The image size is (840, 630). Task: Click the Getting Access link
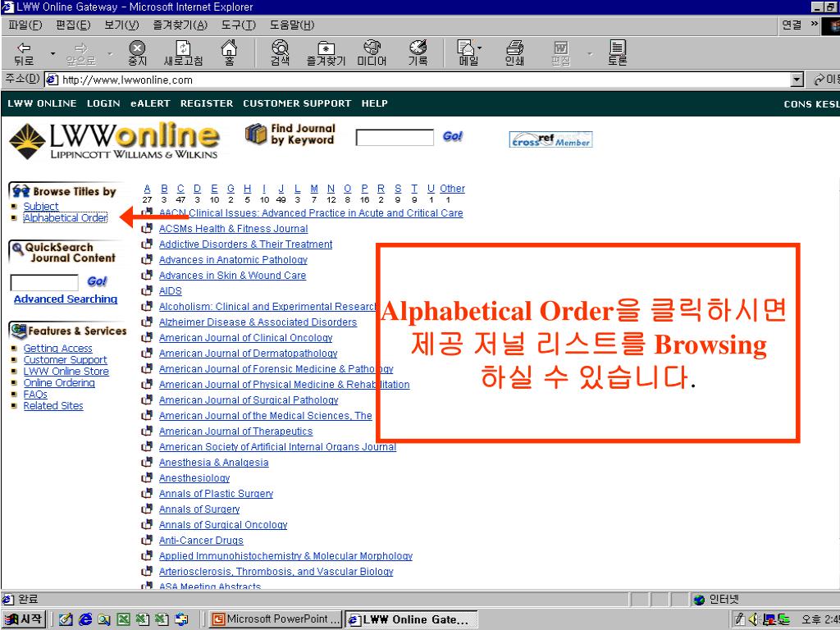[58, 348]
